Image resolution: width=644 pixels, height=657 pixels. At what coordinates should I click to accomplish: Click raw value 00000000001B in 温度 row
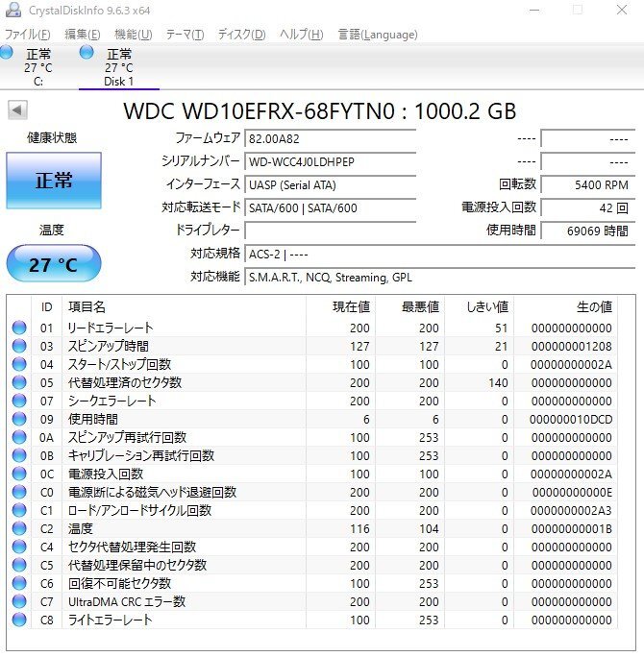click(x=572, y=529)
